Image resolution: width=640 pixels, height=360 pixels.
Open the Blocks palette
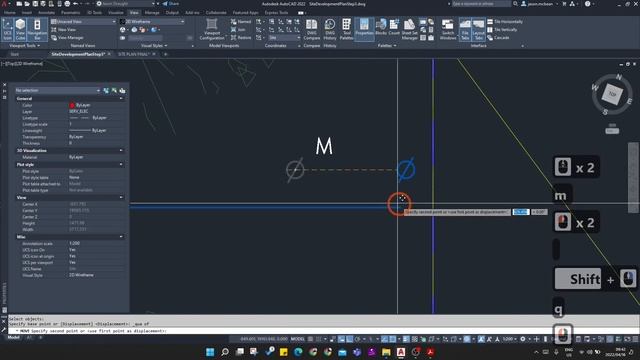click(381, 27)
